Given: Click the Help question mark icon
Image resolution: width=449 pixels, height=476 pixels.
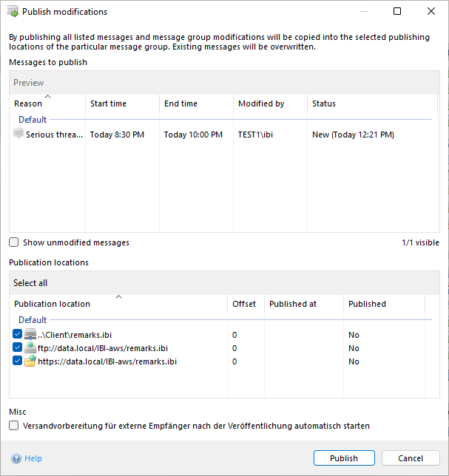Looking at the screenshot, I should (x=16, y=458).
